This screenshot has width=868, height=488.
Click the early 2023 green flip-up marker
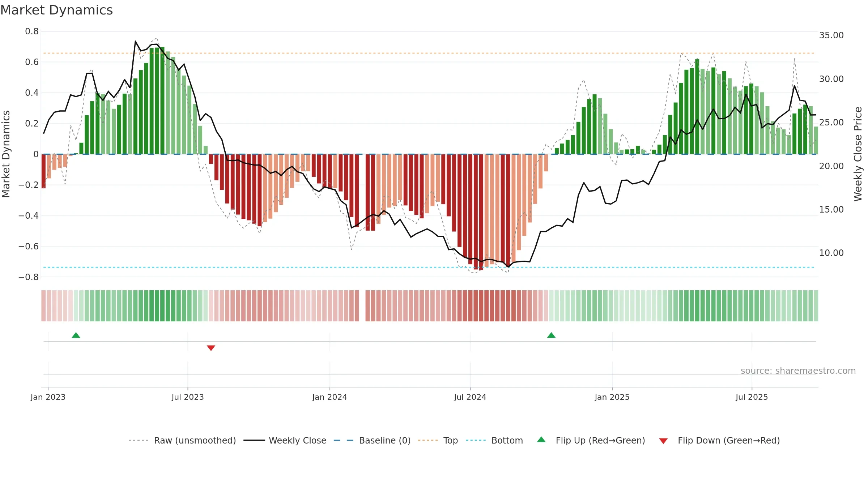pyautogui.click(x=76, y=335)
